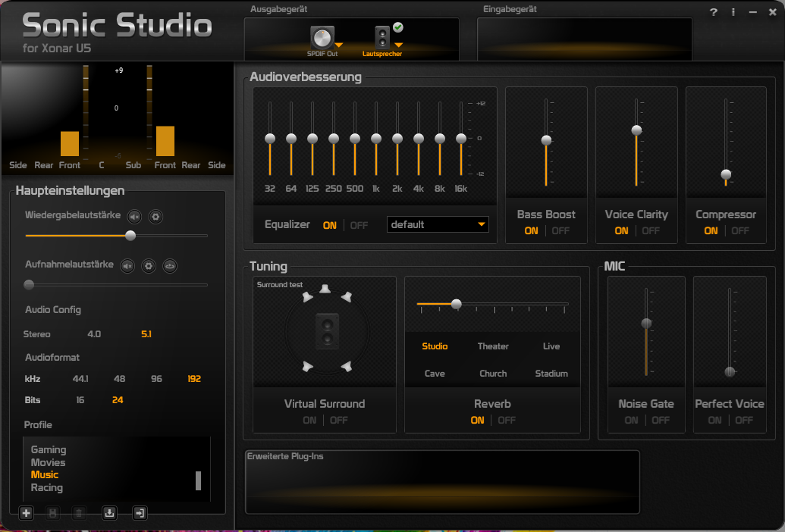Select the Movies profile

(x=48, y=462)
